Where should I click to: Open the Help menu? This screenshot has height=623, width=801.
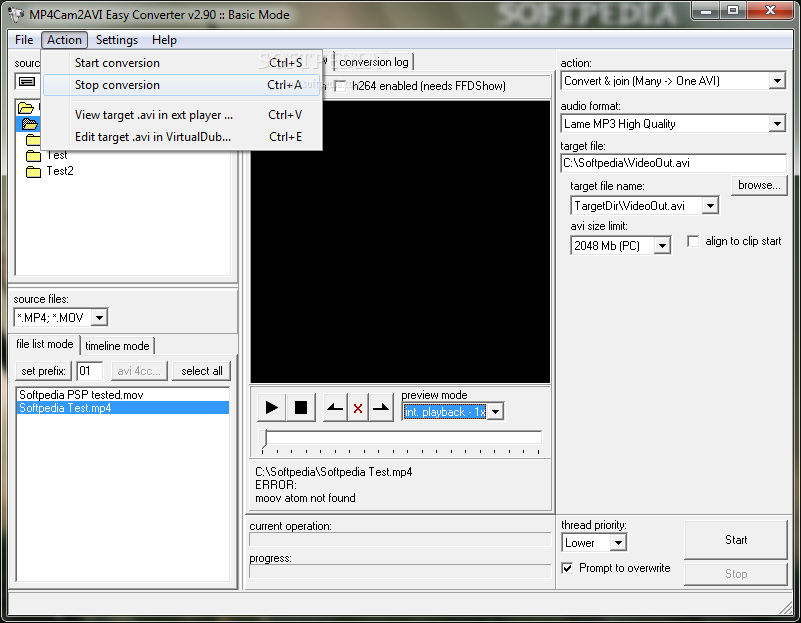(x=164, y=40)
